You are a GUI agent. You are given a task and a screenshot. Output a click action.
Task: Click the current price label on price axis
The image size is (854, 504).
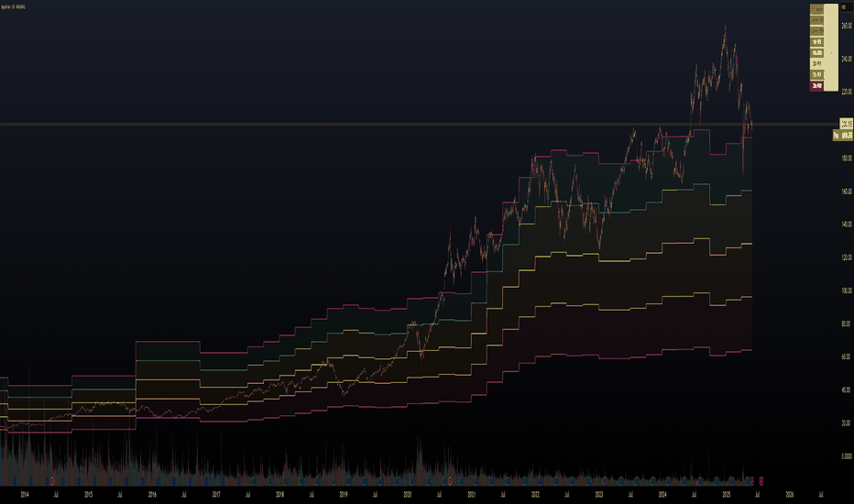pos(847,124)
